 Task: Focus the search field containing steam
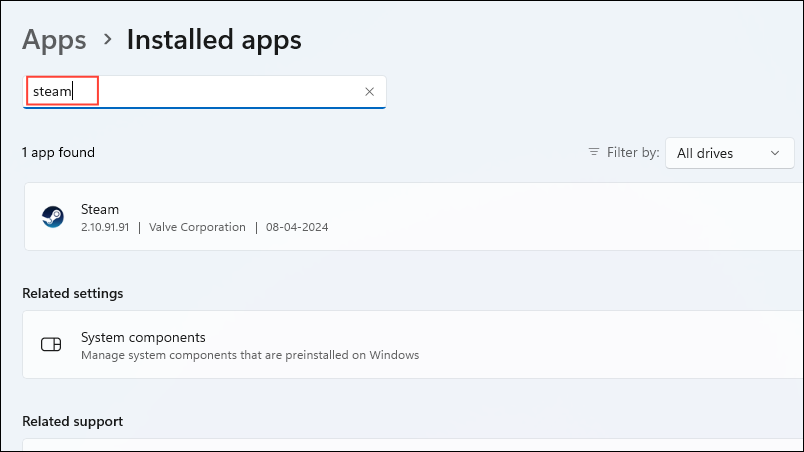click(204, 92)
